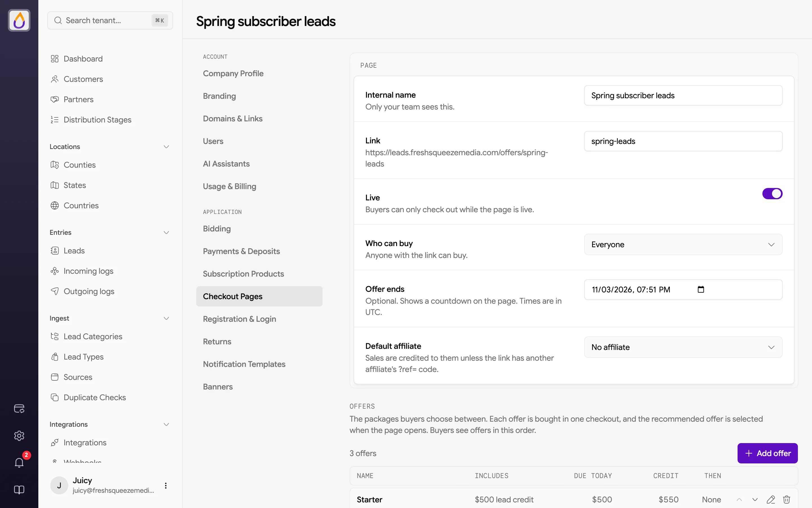
Task: Collapse the Ingest section
Action: click(x=166, y=319)
